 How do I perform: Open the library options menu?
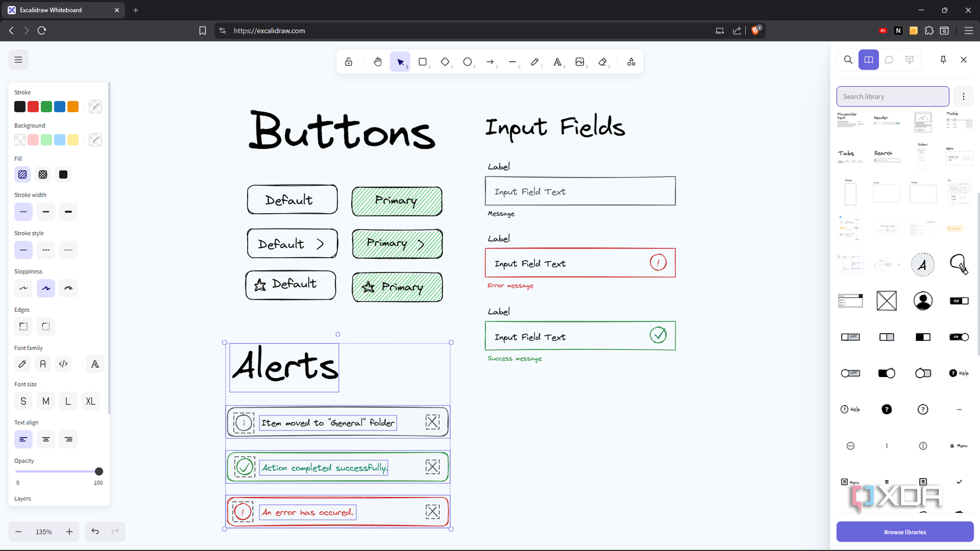963,96
